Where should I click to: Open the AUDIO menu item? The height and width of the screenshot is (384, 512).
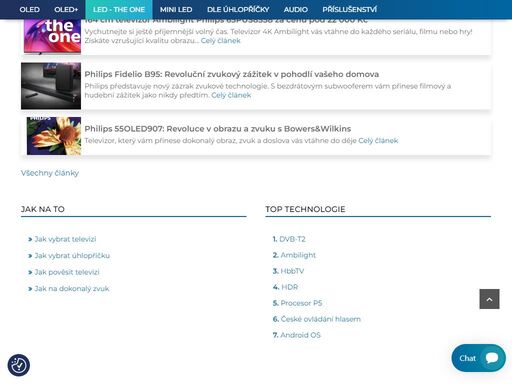[x=296, y=9]
